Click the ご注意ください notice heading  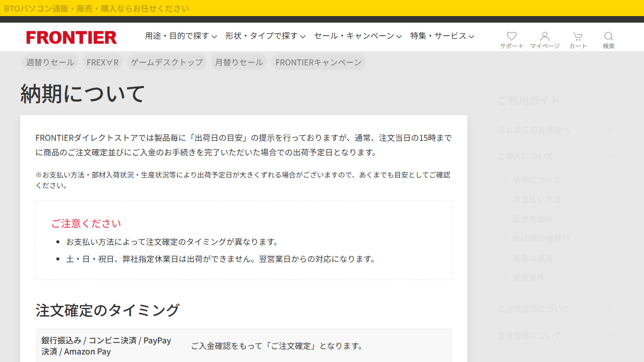click(86, 223)
